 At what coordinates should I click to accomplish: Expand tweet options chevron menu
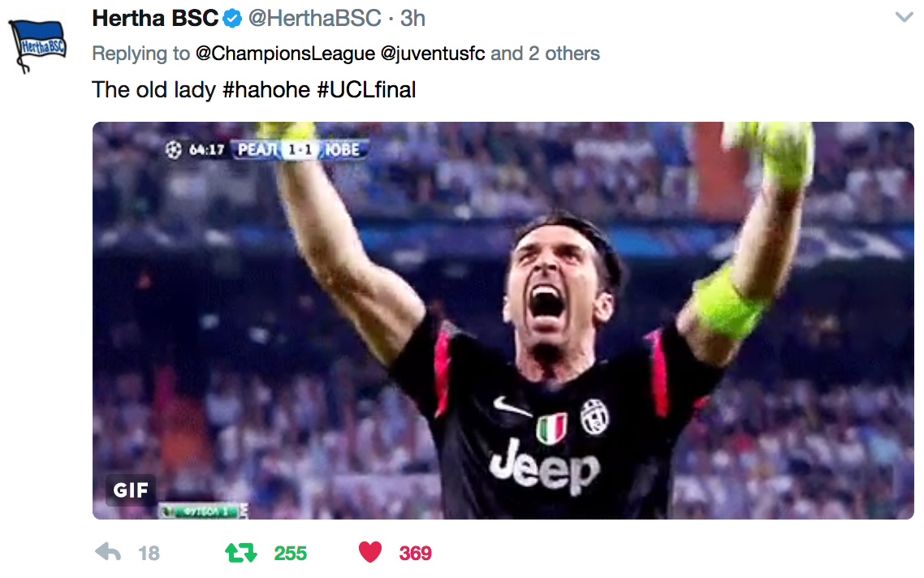click(904, 17)
